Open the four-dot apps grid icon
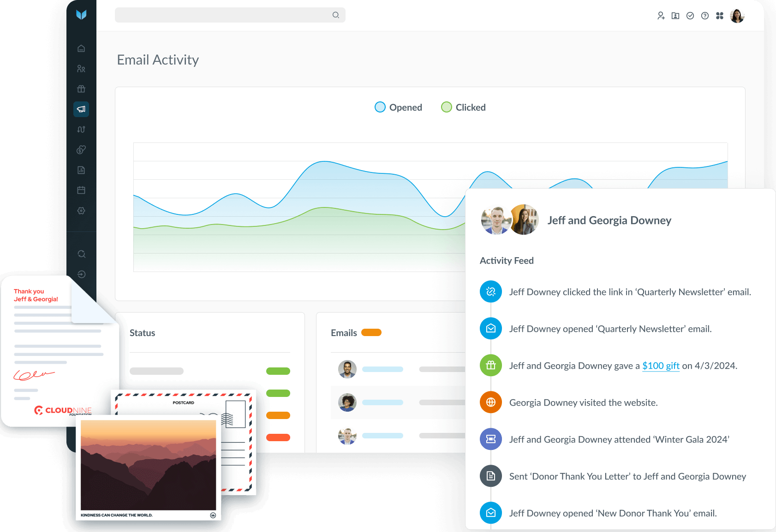This screenshot has height=532, width=776. [x=719, y=16]
